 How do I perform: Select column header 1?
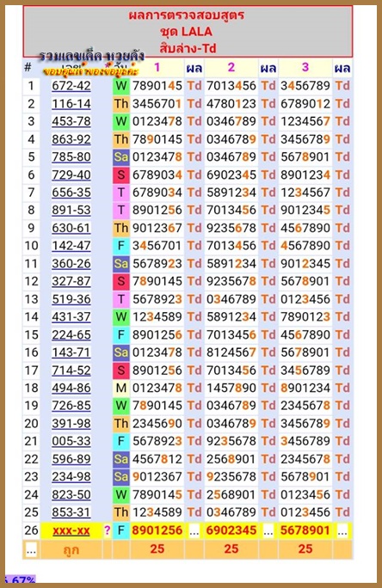[x=157, y=68]
